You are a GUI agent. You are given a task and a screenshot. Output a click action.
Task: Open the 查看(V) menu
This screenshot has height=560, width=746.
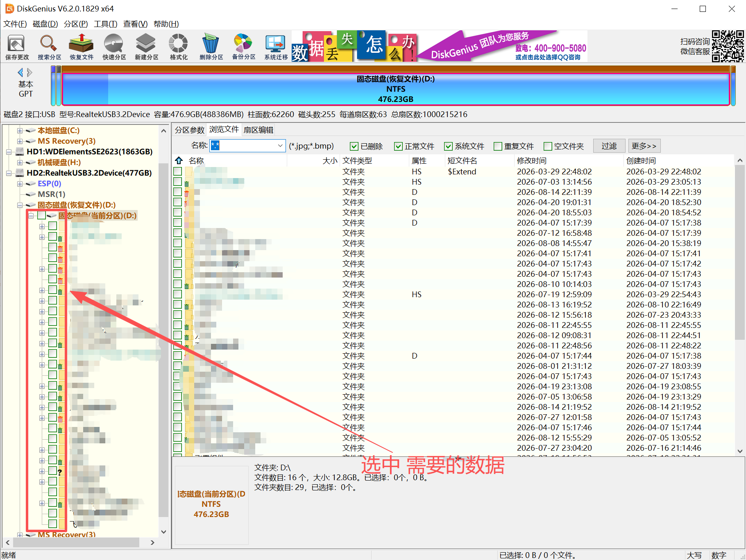(x=136, y=24)
